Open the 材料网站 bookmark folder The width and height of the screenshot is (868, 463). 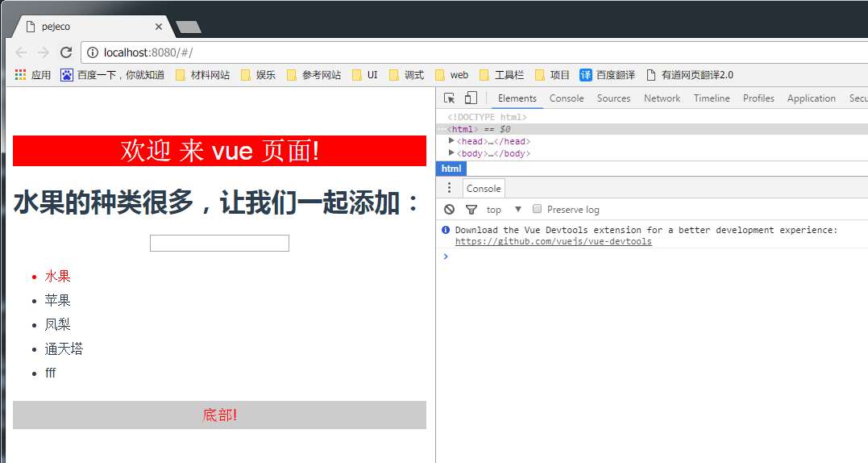click(x=202, y=75)
